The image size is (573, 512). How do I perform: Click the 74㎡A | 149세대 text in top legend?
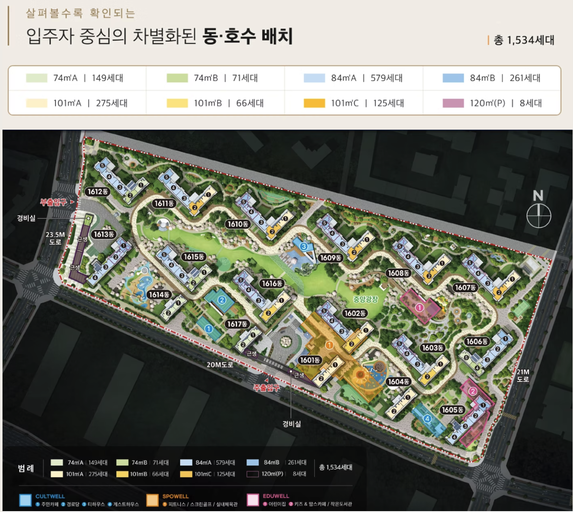tap(88, 78)
